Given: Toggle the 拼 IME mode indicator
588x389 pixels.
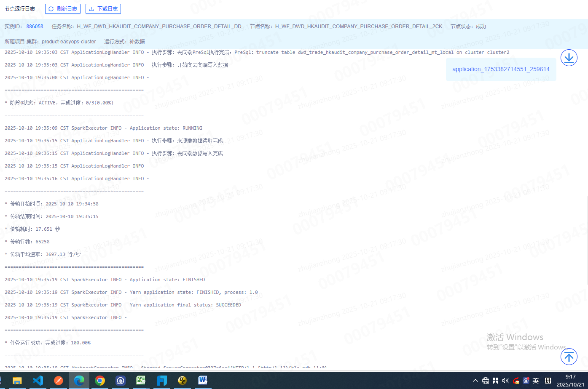Looking at the screenshot, I should (548, 381).
